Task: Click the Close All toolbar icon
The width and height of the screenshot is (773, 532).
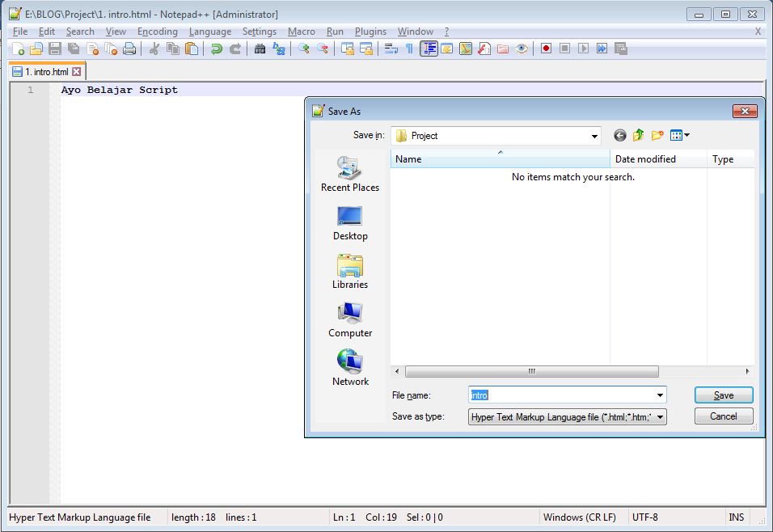Action: pos(112,49)
